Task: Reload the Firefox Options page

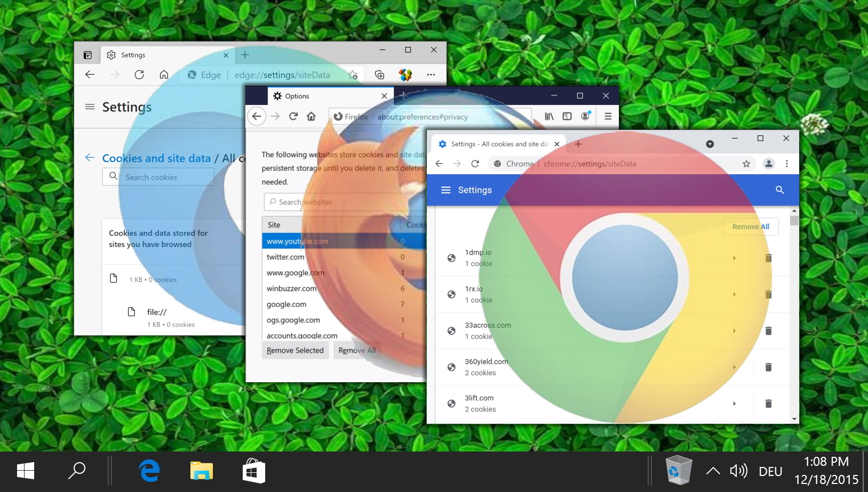Action: 293,116
